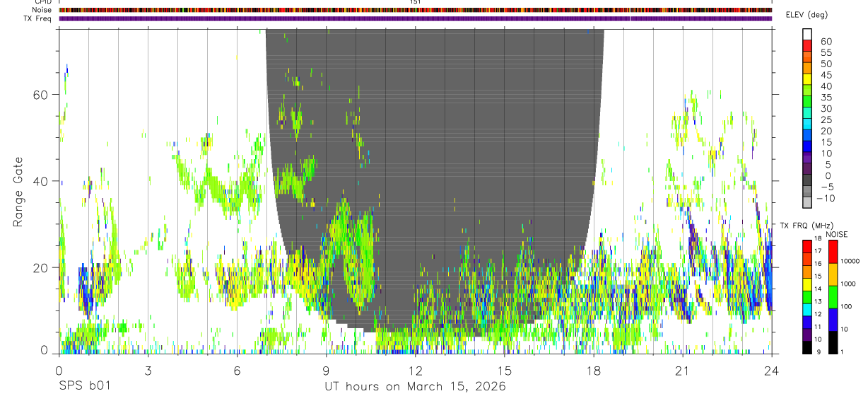Click the "24" tick label on time axis

tap(772, 370)
